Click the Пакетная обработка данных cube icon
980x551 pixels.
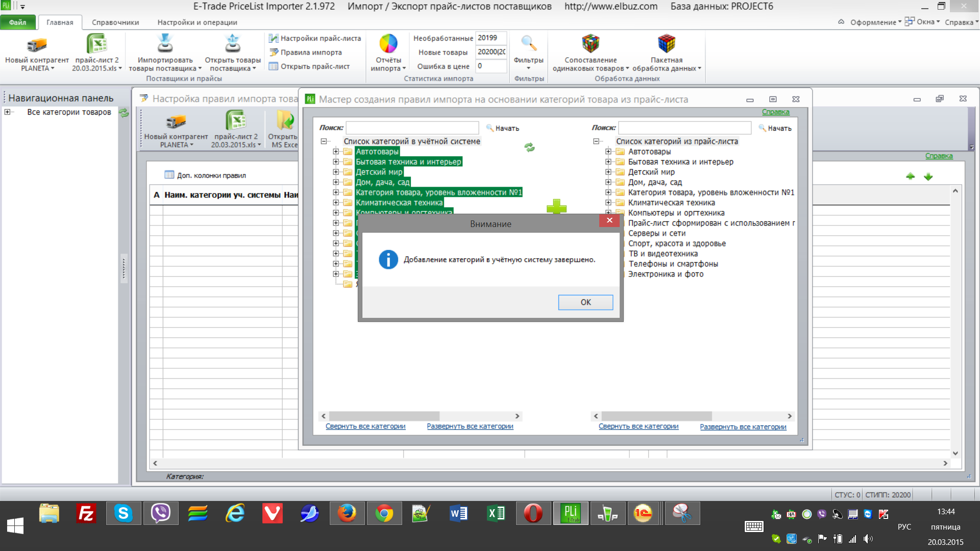(667, 44)
